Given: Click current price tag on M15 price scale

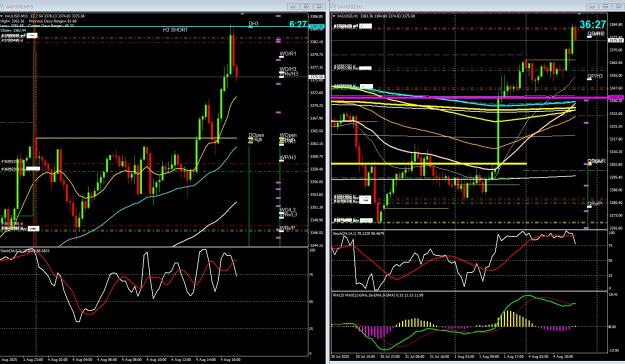Looking at the screenshot, I should [x=317, y=77].
